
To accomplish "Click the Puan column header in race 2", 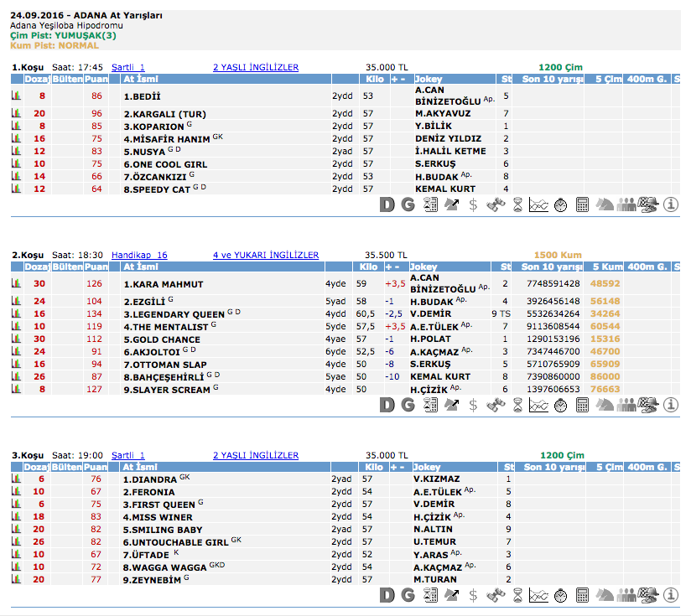I will coord(96,267).
